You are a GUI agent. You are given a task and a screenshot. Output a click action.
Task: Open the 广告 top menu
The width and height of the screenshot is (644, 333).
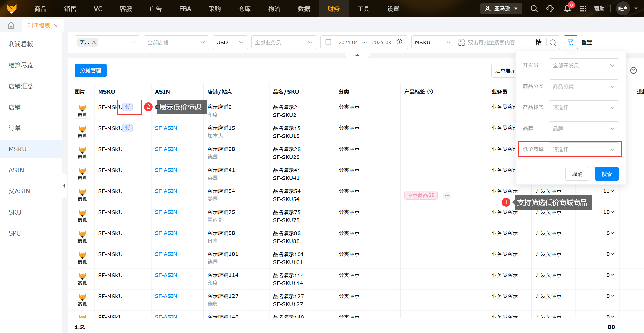155,9
